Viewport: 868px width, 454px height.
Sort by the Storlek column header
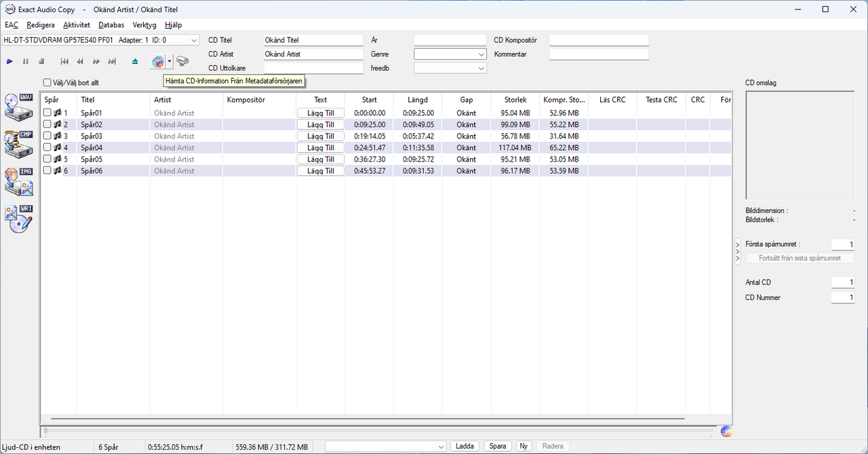(515, 100)
